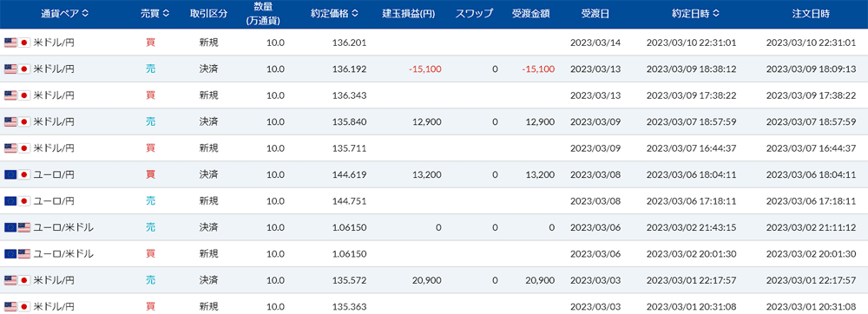Viewport: 868px width, 314px height.
Task: Click US flag icon in the 135.572 row
Action: 10,280
